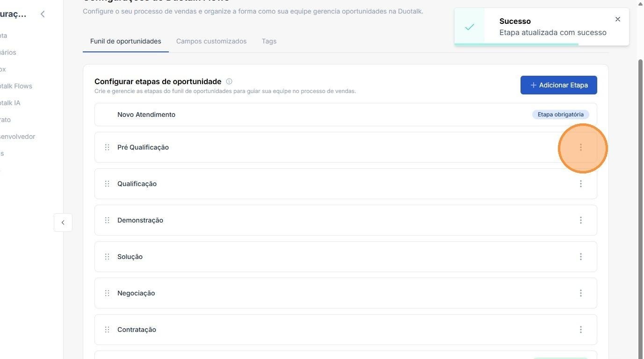Viewport: 644px width, 359px height.
Task: Open options menu for Demonstração stage
Action: point(581,220)
